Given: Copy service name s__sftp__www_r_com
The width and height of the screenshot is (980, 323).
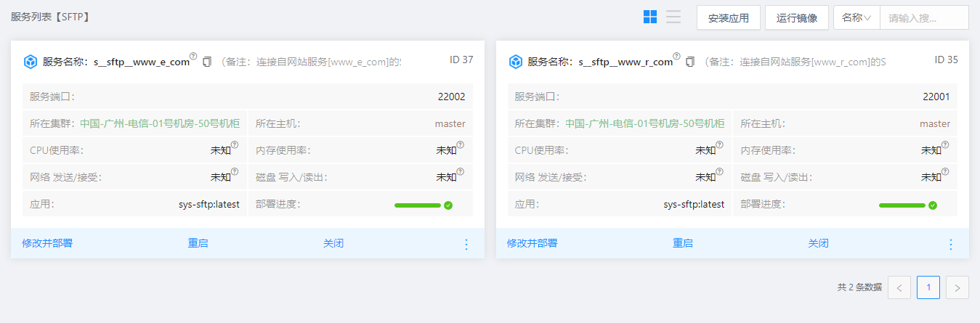Looking at the screenshot, I should [x=690, y=62].
